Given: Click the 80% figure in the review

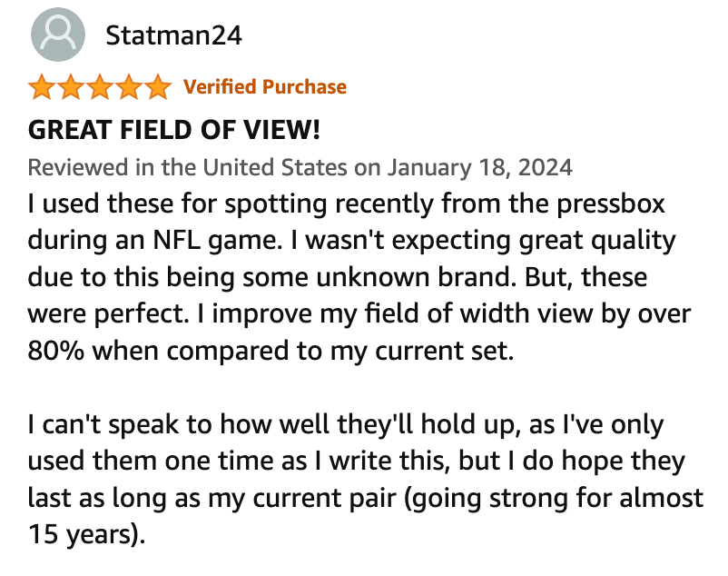Looking at the screenshot, I should (55, 351).
